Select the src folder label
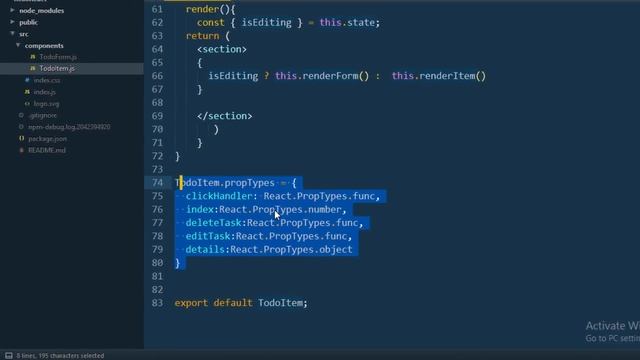Viewport: 640px width, 360px height. [x=24, y=34]
